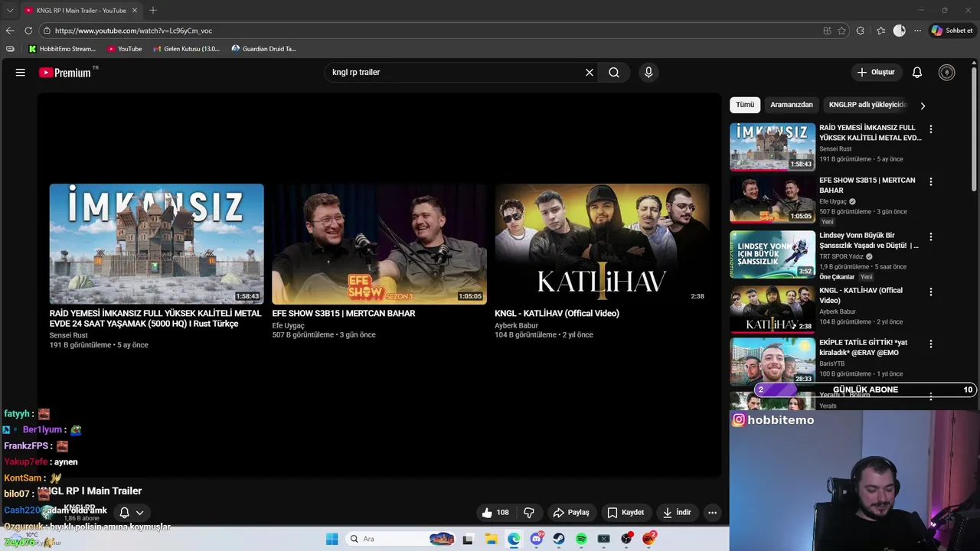Run search with the magnifier button

click(614, 72)
